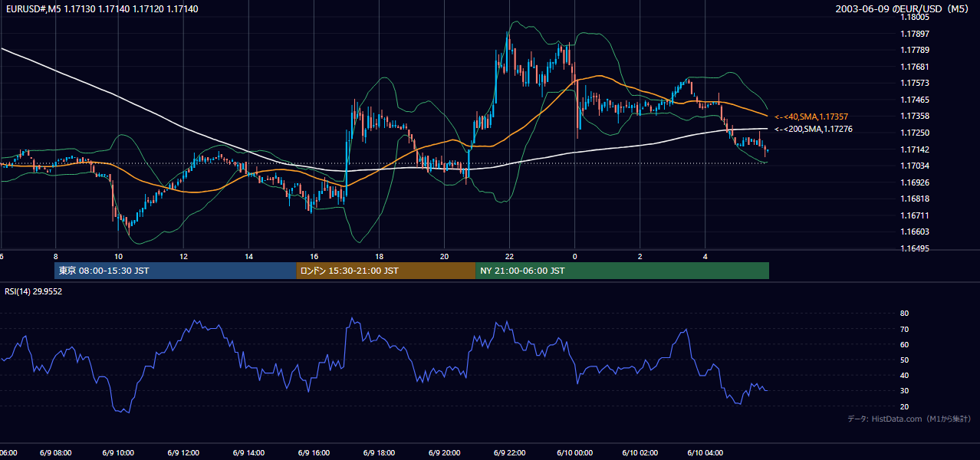Click price axis label 1.17034
Viewport: 980px width, 460px height.
913,166
